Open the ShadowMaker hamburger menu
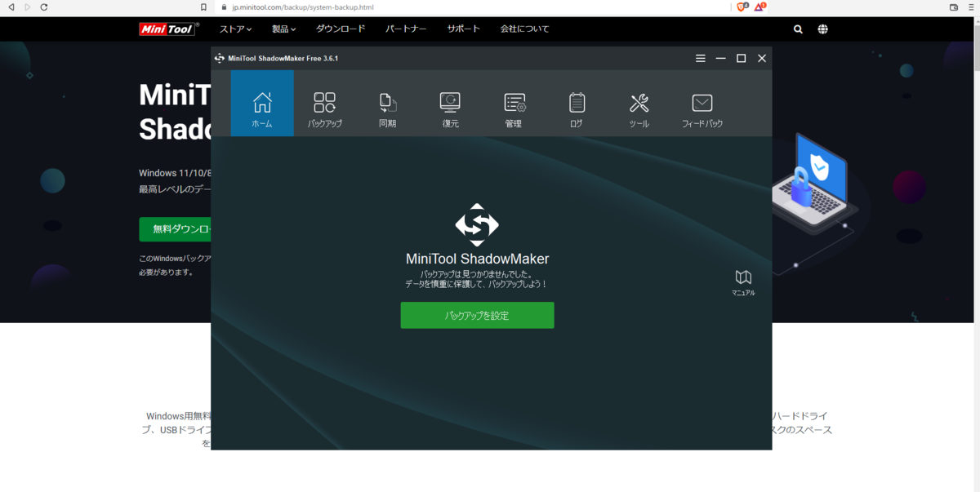 coord(700,58)
